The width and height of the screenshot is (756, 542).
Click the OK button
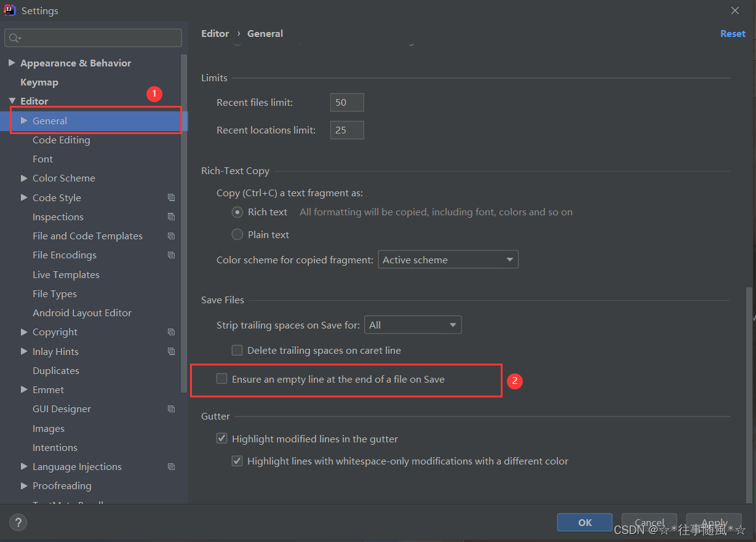pyautogui.click(x=584, y=522)
